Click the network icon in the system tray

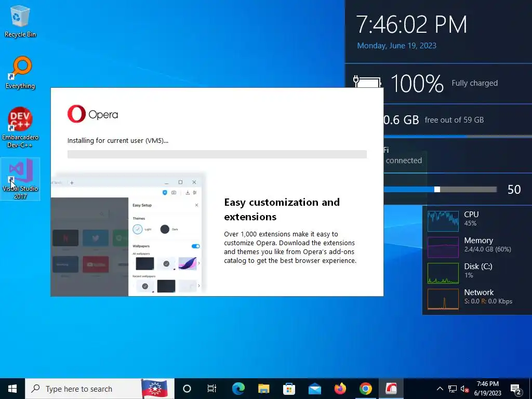coord(453,389)
